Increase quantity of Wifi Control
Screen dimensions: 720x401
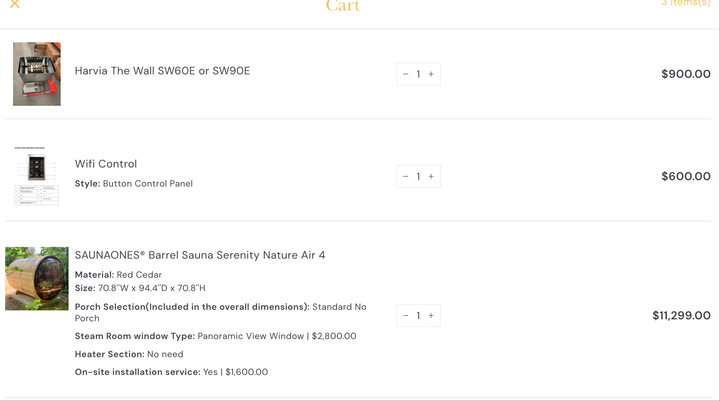[x=431, y=176]
